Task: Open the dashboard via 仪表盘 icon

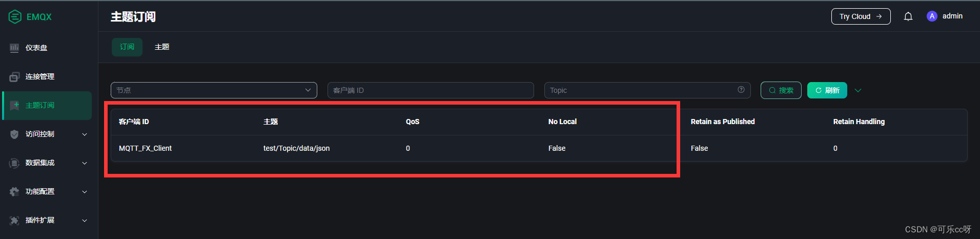Action: pos(14,48)
